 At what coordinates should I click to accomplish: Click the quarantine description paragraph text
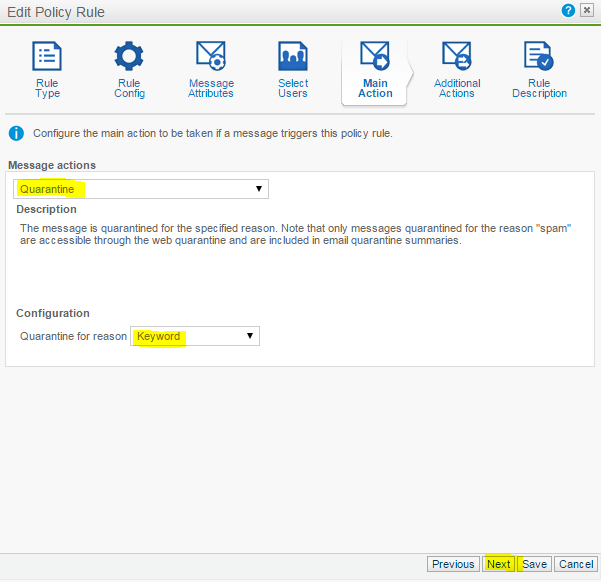tap(295, 235)
